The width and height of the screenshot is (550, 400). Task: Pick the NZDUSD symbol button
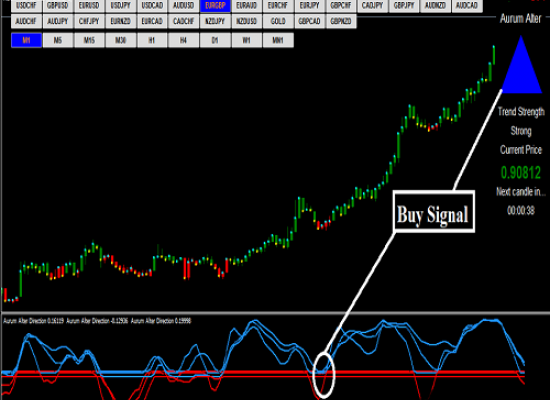pyautogui.click(x=247, y=21)
